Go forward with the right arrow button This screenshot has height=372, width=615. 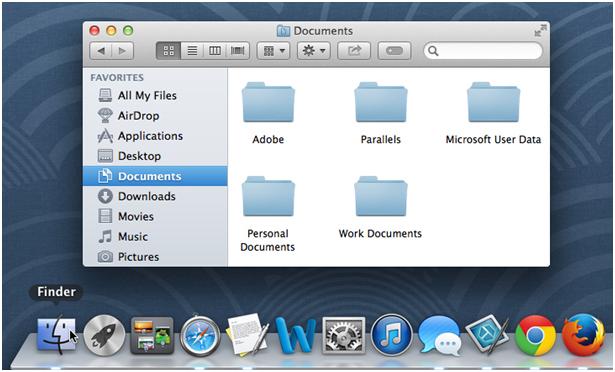pos(123,51)
